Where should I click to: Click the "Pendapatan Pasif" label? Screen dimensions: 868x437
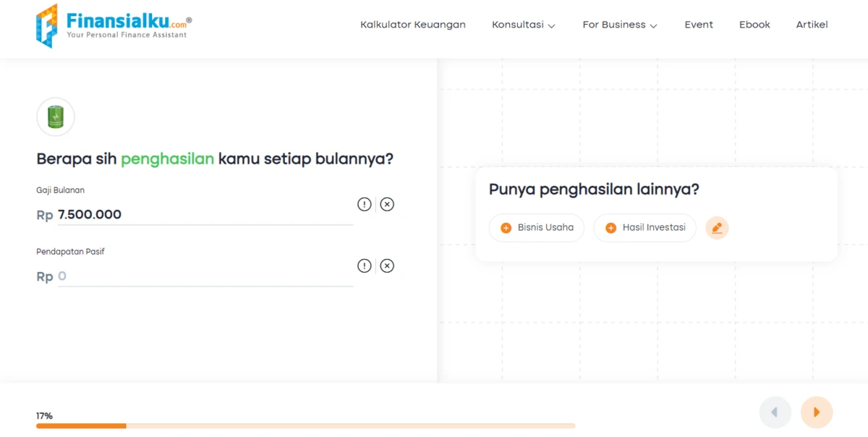71,252
